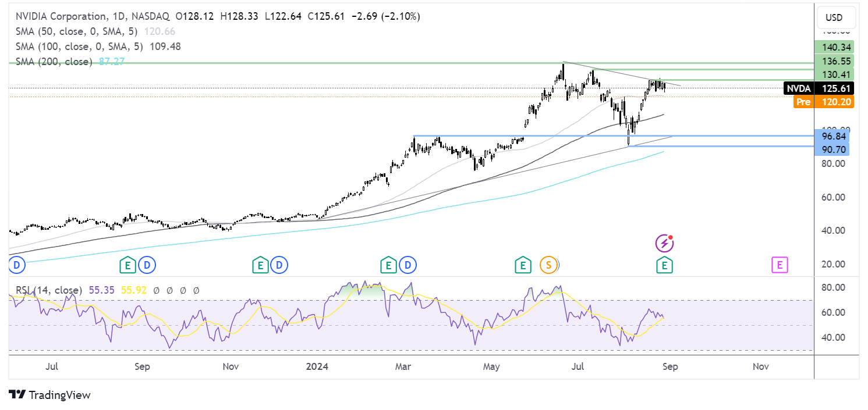
Task: Click the Mar label on the time axis
Action: [403, 366]
